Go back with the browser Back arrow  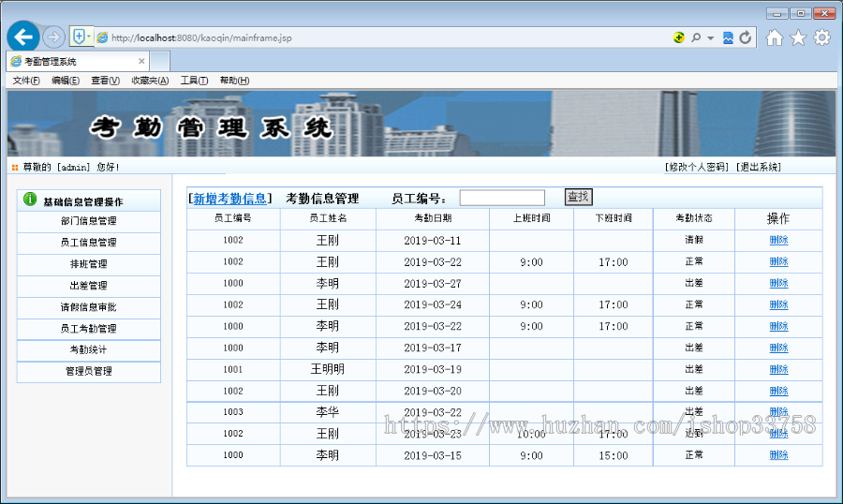pos(23,37)
